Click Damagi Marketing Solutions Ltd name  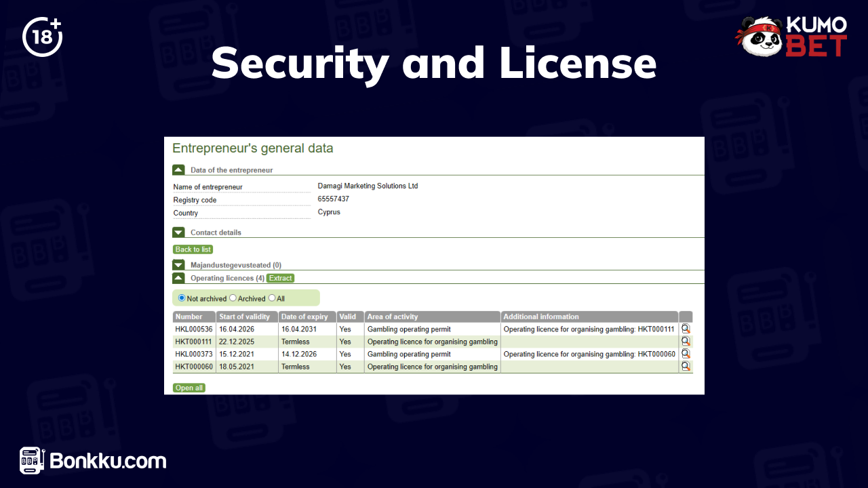[x=368, y=186]
